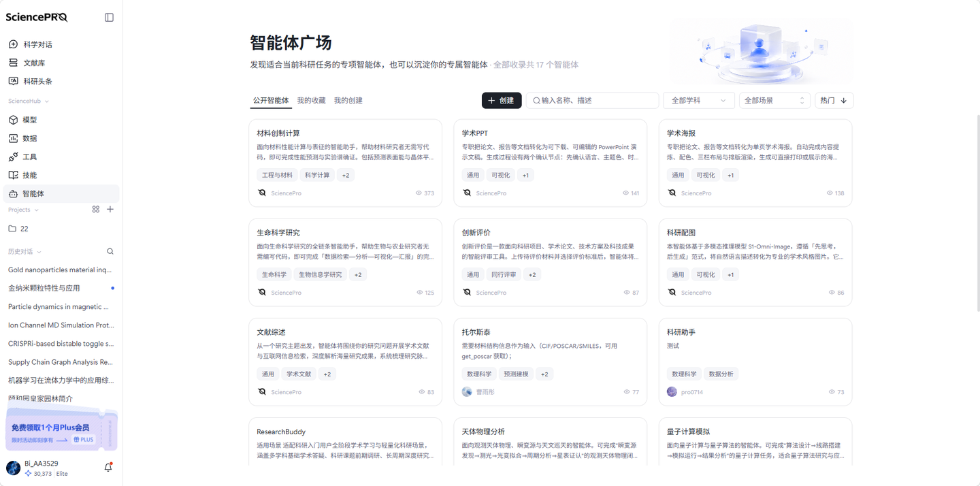This screenshot has width=980, height=486.
Task: Click the 工具 tools icon
Action: 13,157
